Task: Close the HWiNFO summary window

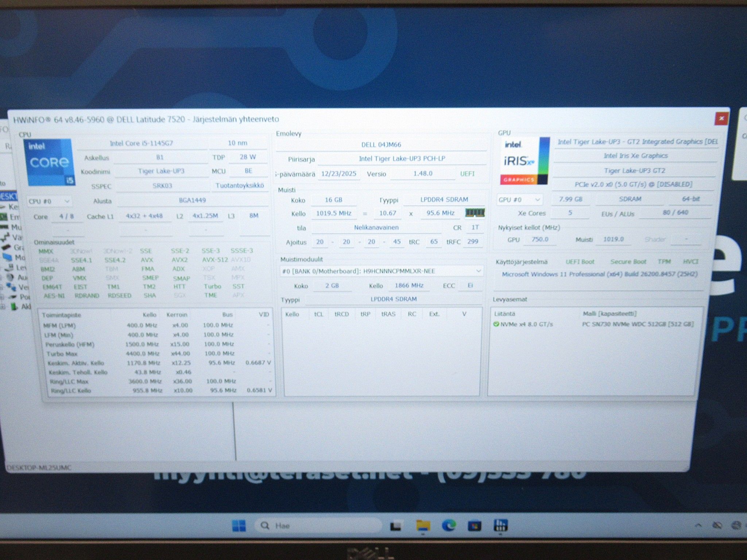Action: [x=721, y=118]
